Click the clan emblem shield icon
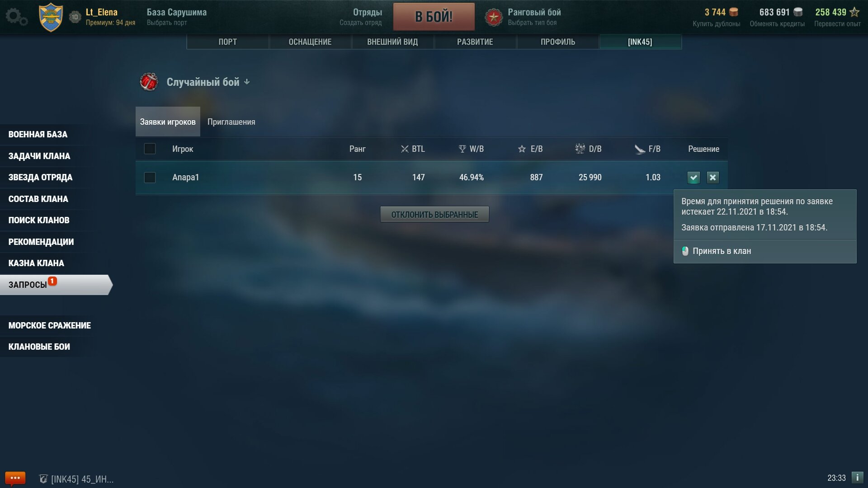The width and height of the screenshot is (868, 488). coord(51,17)
